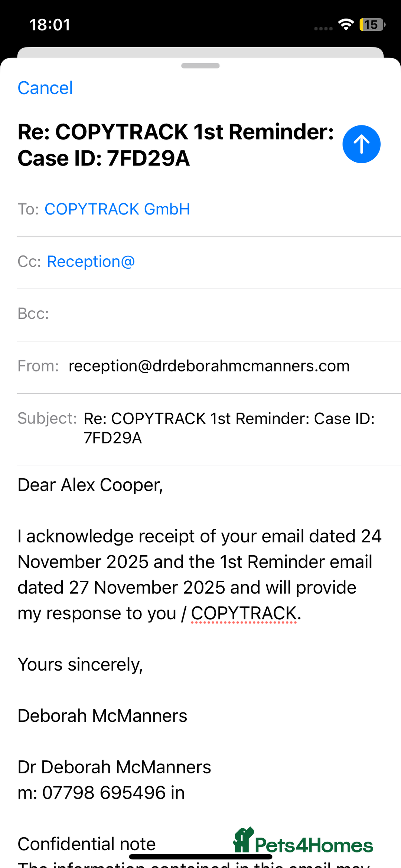Viewport: 401px width, 868px height.
Task: Tap the misspelled underlined word COPYTRACK
Action: click(244, 613)
